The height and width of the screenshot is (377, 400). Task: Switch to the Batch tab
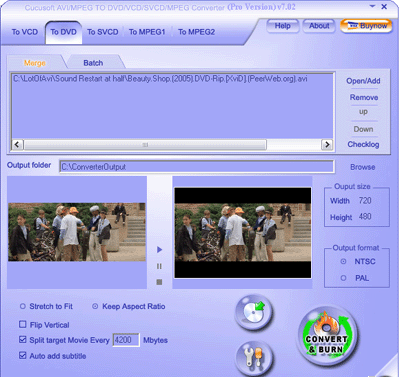coord(93,63)
